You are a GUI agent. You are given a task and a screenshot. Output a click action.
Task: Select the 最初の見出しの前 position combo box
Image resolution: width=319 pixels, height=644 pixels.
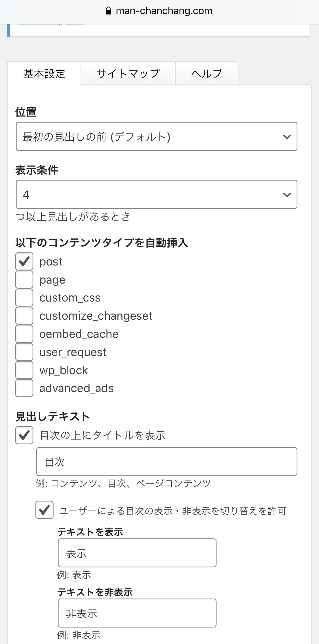(157, 137)
